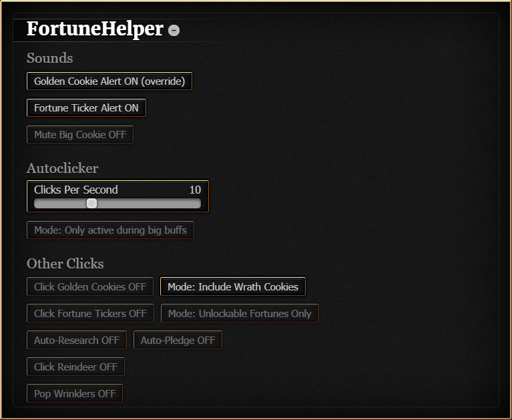The image size is (512, 420).
Task: Enable the Auto-Pledge option
Action: [178, 340]
